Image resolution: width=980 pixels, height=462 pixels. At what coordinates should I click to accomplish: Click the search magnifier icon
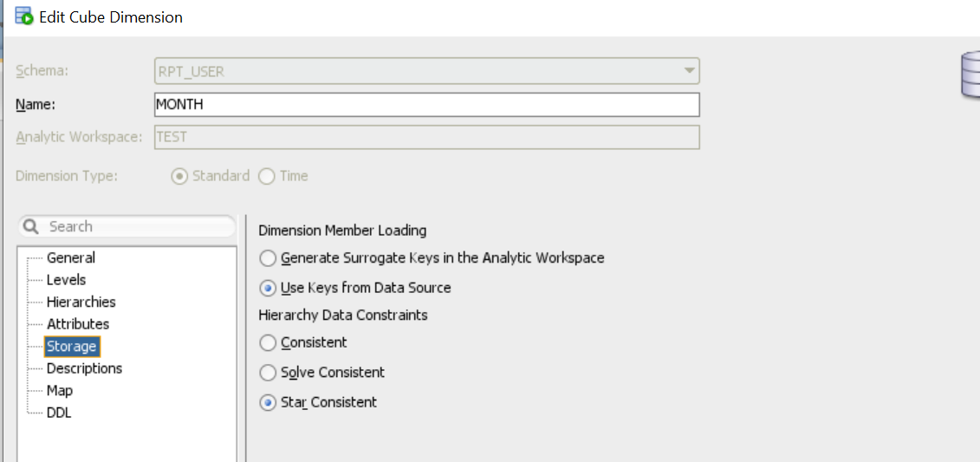pyautogui.click(x=31, y=227)
